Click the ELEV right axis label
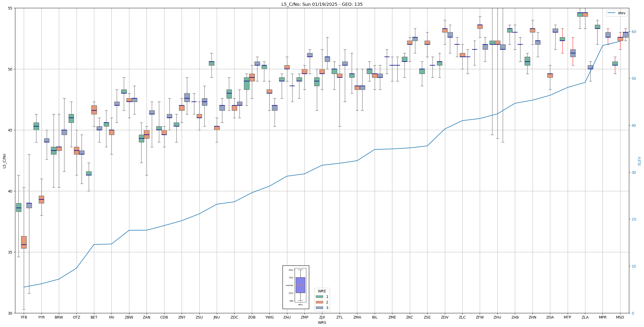 pos(639,161)
